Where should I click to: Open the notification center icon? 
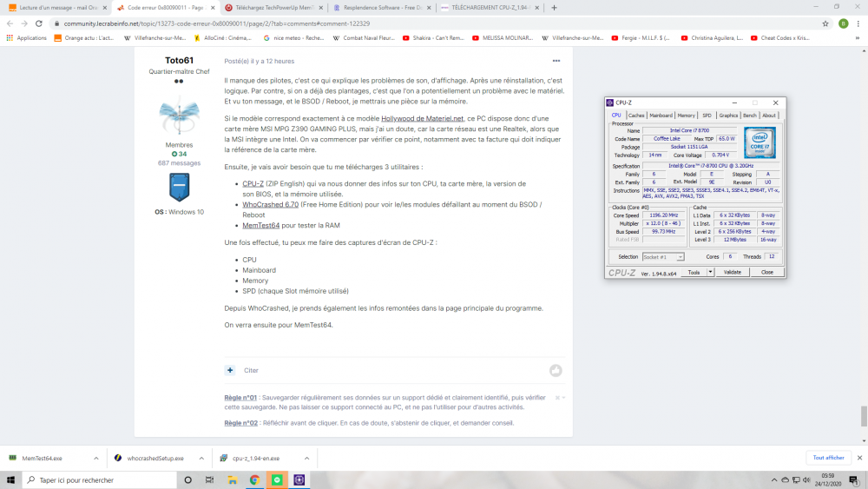point(854,479)
